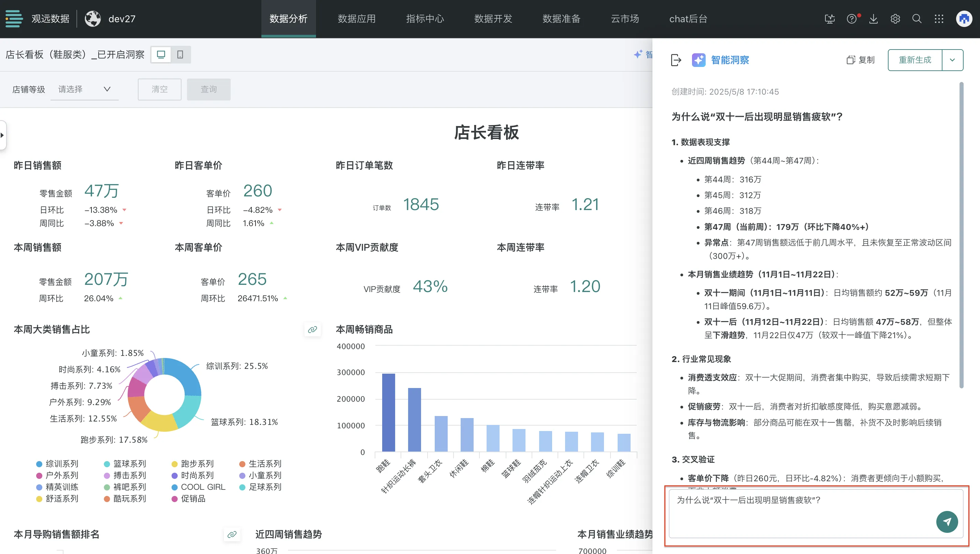The width and height of the screenshot is (980, 554).
Task: Click the help question-mark icon
Action: pyautogui.click(x=851, y=19)
